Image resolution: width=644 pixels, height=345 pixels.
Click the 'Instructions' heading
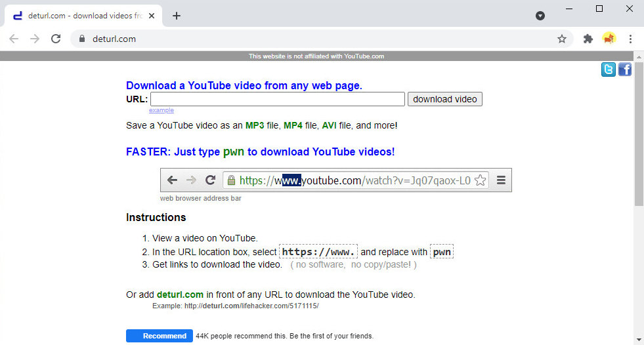[x=156, y=217]
